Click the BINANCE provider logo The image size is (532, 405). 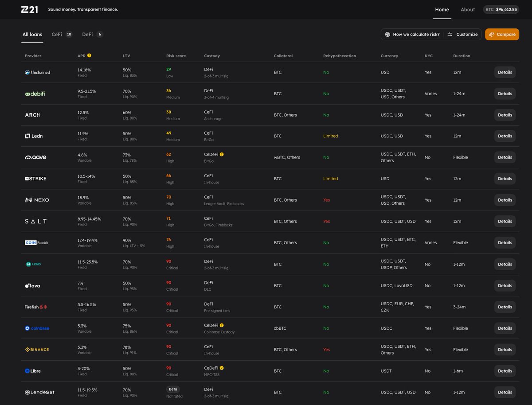[x=37, y=350]
